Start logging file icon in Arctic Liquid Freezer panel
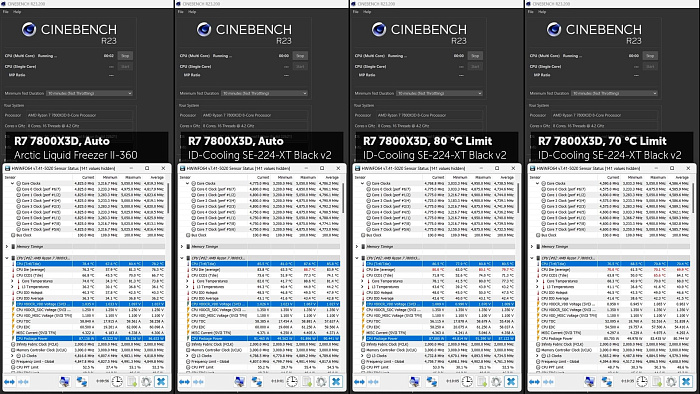 click(x=132, y=382)
